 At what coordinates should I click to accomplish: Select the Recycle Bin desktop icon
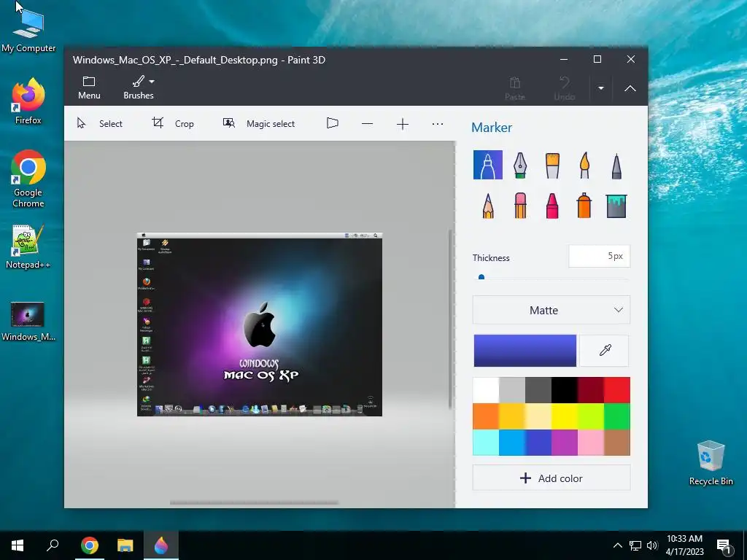pos(711,463)
